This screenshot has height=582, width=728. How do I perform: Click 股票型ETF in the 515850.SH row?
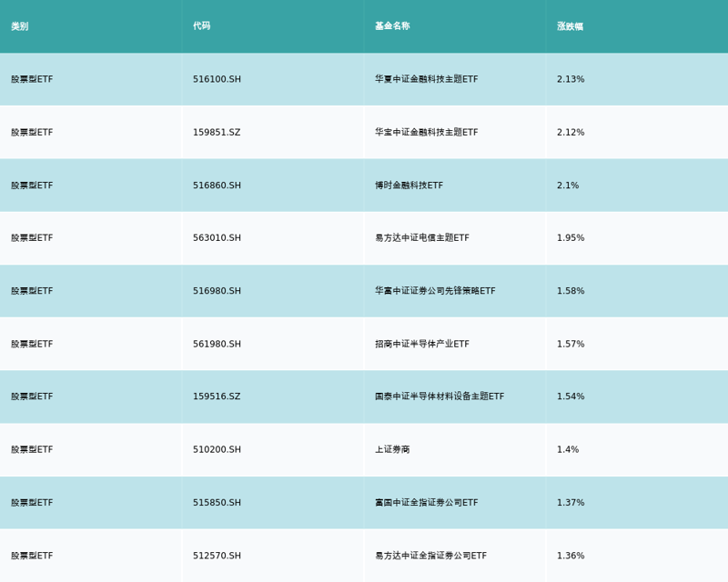(x=32, y=503)
